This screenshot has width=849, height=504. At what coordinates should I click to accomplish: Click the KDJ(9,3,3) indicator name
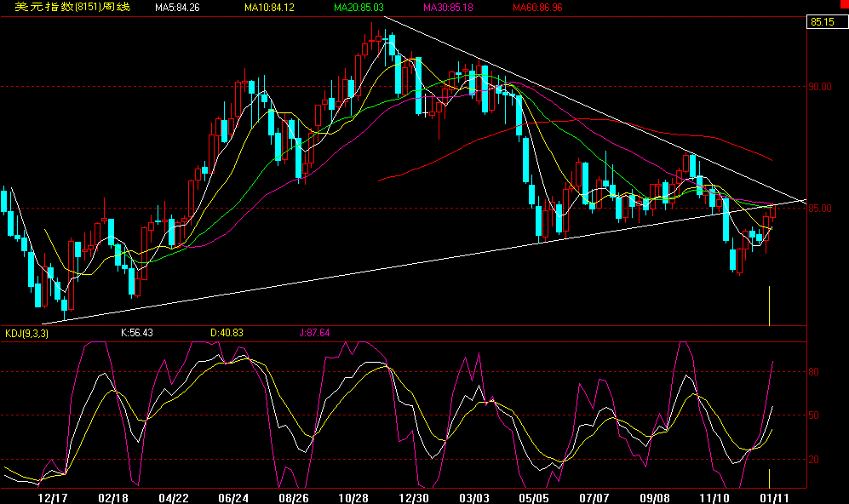point(26,333)
